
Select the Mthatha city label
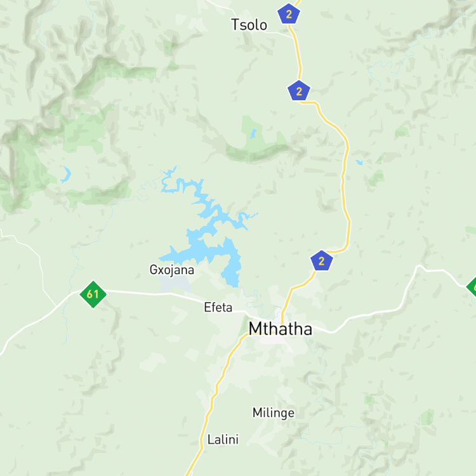pos(280,329)
